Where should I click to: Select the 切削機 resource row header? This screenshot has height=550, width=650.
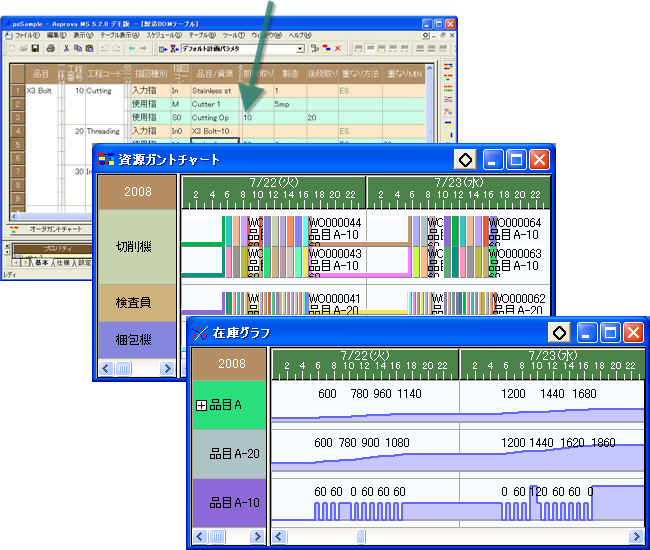click(136, 246)
